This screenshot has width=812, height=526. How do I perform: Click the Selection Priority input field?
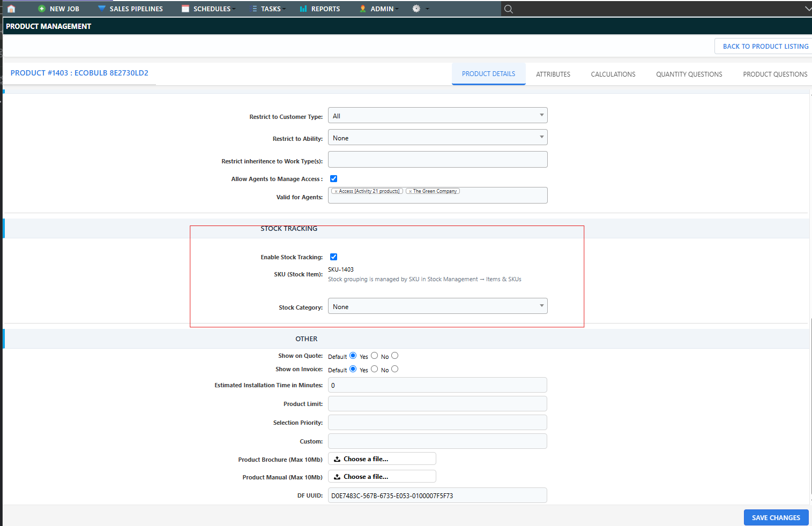[x=437, y=423]
